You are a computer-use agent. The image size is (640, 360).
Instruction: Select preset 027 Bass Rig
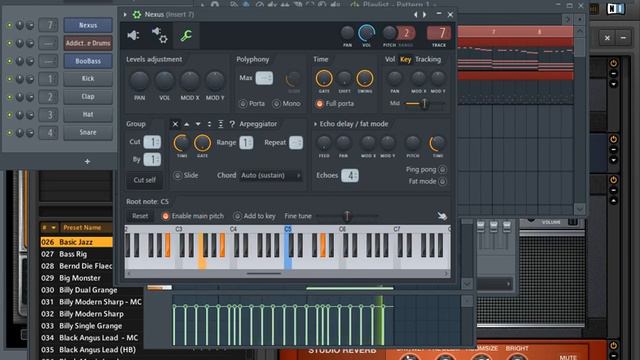[76, 254]
